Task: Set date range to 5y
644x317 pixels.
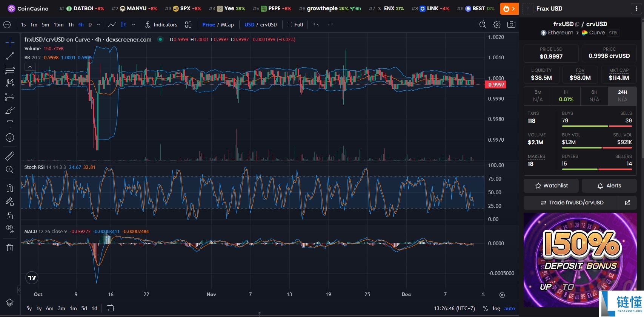Action: 29,308
